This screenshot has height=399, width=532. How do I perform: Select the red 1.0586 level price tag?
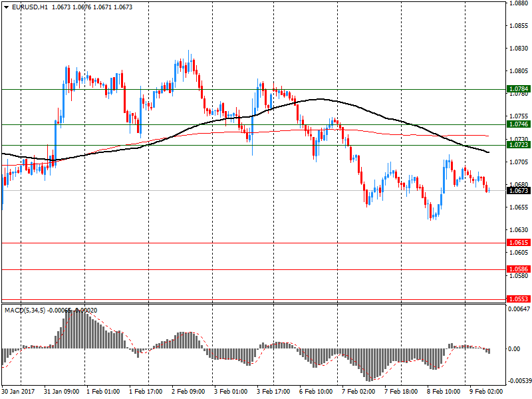coord(518,269)
